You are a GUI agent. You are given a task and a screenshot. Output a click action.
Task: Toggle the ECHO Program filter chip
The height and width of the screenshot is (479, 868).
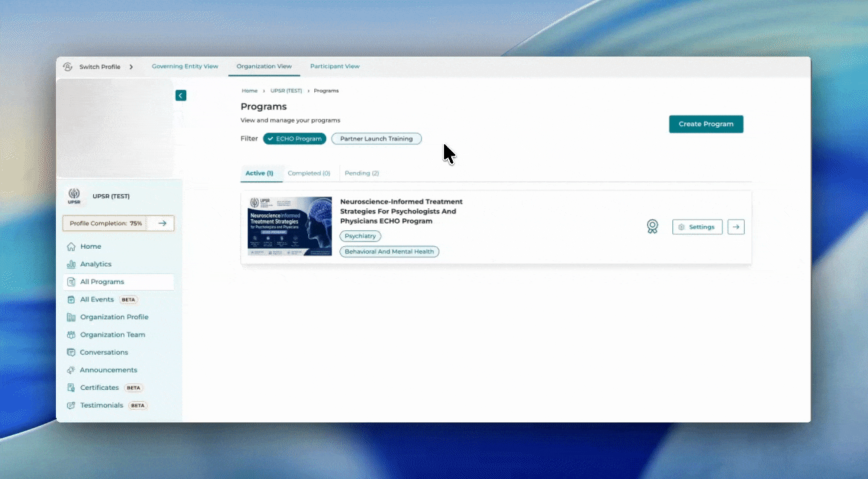click(x=294, y=139)
